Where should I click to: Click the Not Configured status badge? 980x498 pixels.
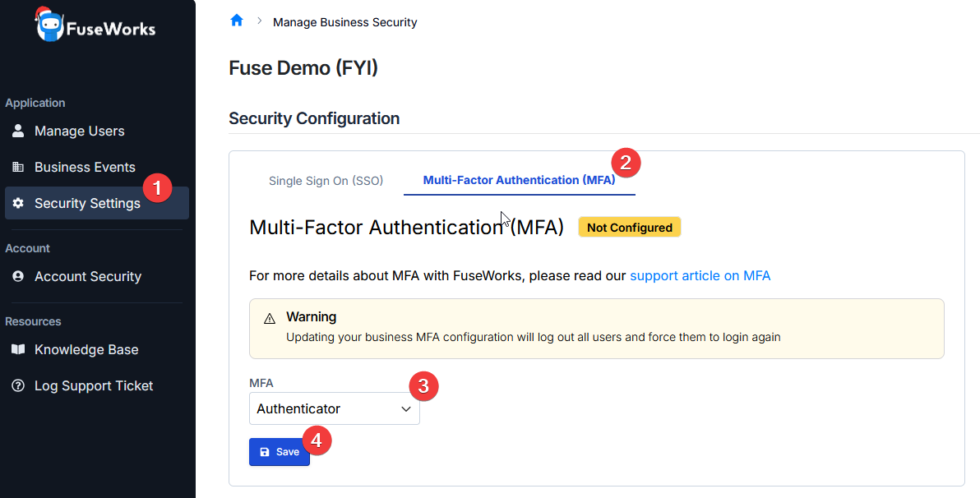(x=629, y=227)
